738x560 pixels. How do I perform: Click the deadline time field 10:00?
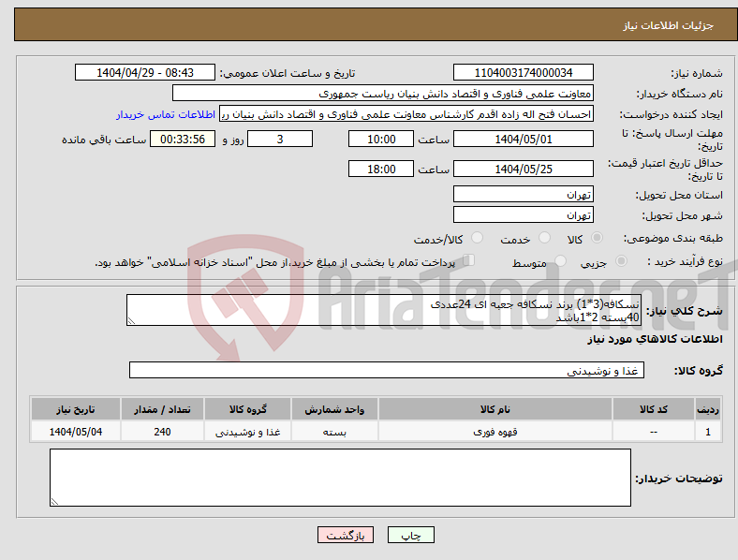click(381, 139)
